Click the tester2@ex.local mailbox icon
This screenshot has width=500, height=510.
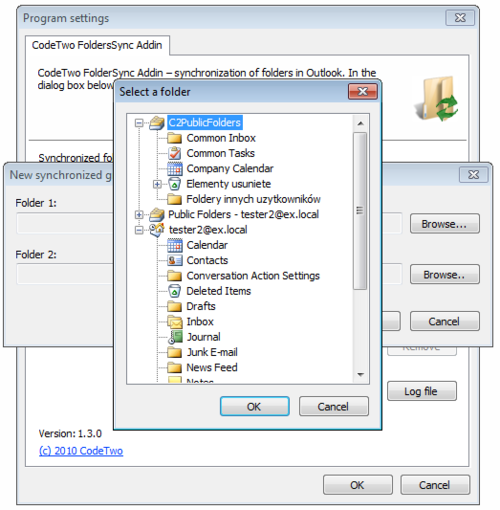point(157,230)
